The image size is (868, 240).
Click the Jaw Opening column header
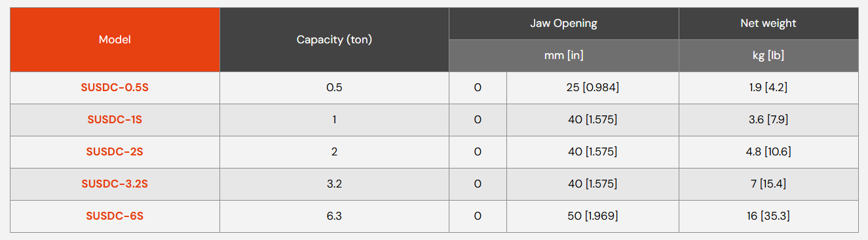click(x=564, y=24)
